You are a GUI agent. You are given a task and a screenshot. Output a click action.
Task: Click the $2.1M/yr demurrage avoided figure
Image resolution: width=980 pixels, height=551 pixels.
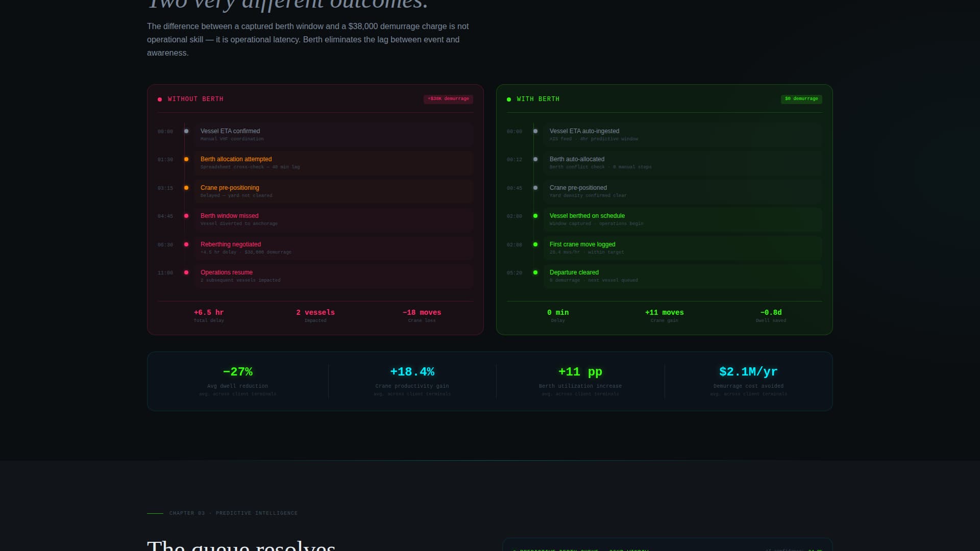tap(748, 372)
